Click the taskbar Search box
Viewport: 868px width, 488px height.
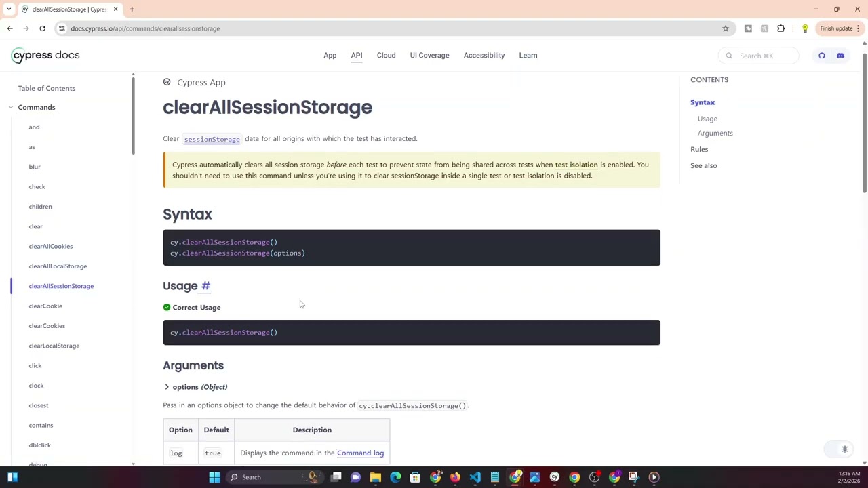click(275, 477)
